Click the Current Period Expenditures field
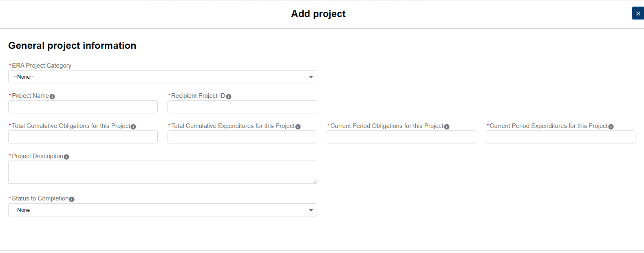The image size is (644, 253). tap(560, 137)
